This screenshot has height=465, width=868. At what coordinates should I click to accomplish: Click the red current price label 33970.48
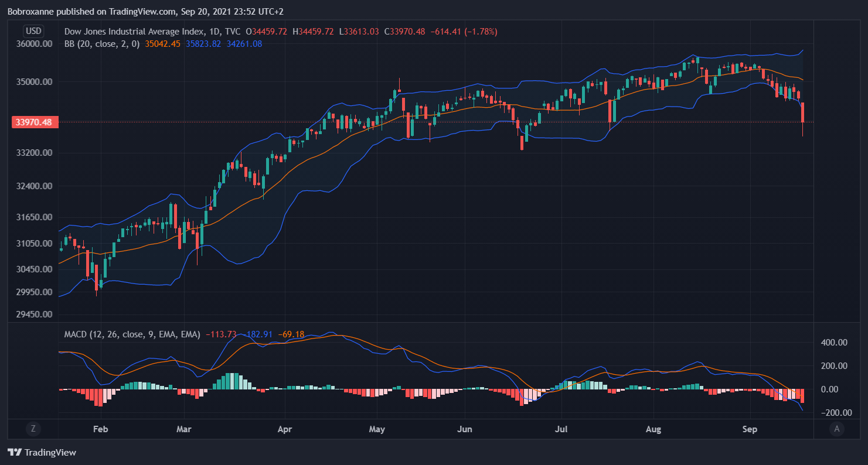[34, 122]
